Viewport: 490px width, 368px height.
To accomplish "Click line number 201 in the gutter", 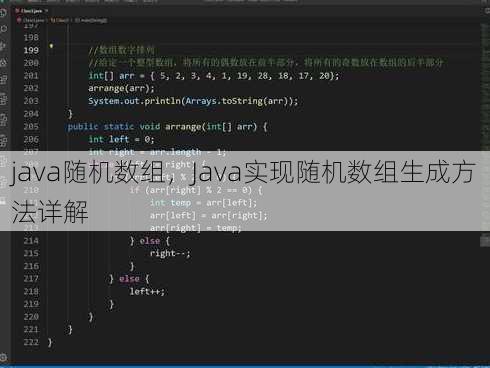I will 31,76.
